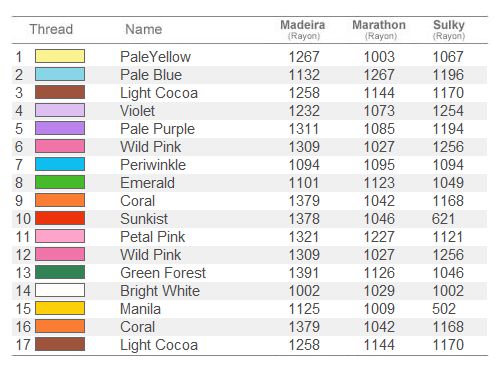Pick the Violet thread color swatch
Screen dimensions: 500x366
click(60, 110)
